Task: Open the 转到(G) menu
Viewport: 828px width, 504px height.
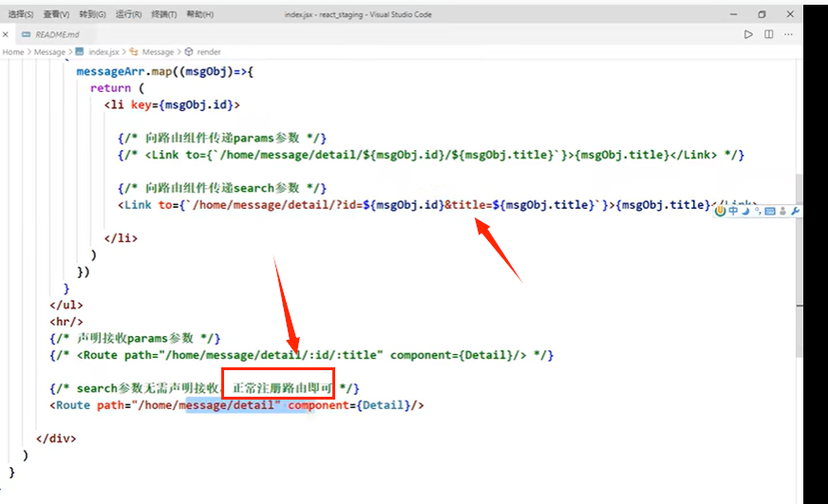Action: [x=92, y=14]
